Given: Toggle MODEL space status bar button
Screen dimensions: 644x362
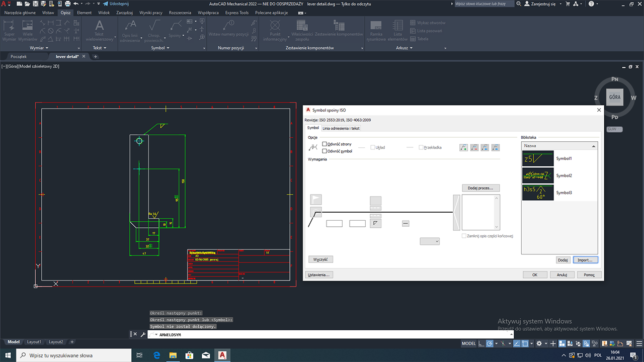Looking at the screenshot, I should click(x=468, y=343).
